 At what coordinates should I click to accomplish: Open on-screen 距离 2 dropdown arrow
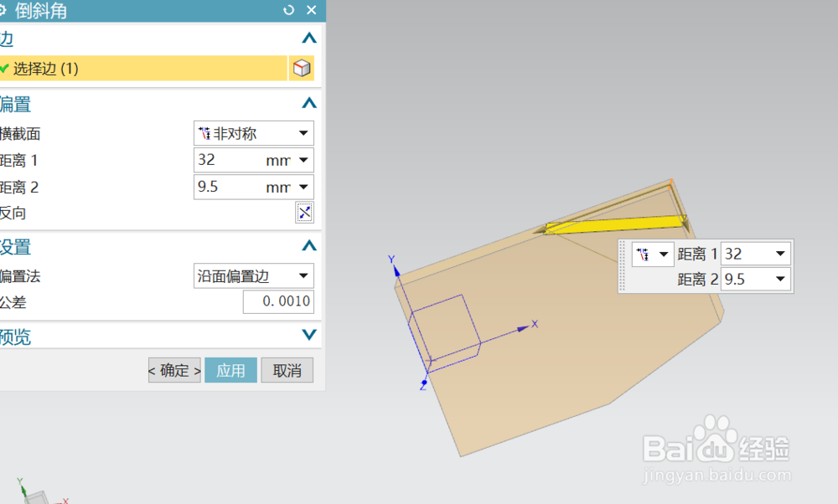pos(780,279)
